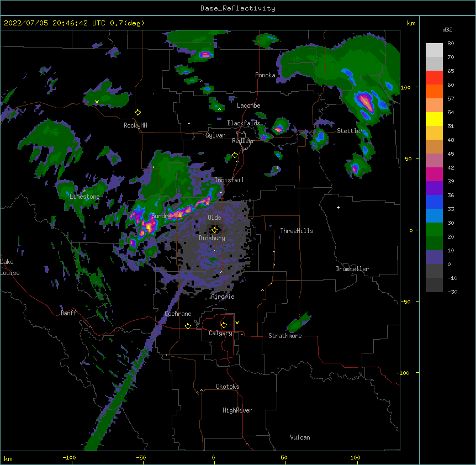The image size is (476, 465).
Task: Select the radar site diamond between Olds and Didsbury
Action: click(214, 230)
